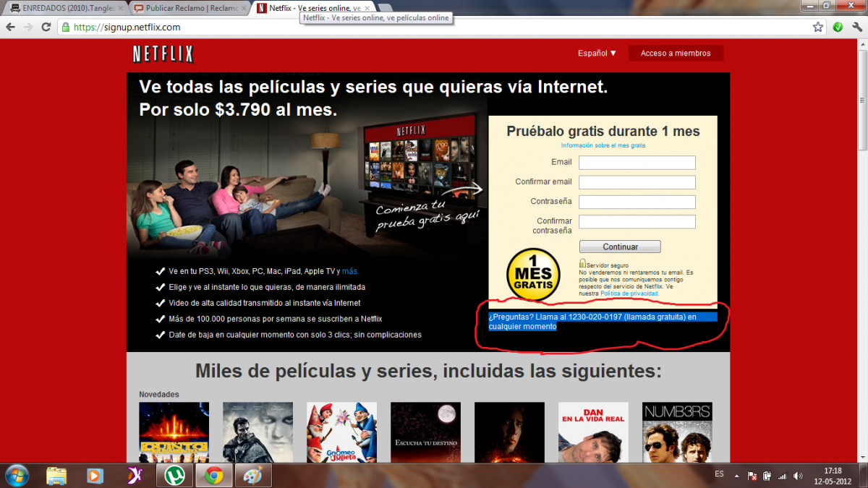Reload the page with the refresh icon
This screenshot has width=868, height=488.
[46, 27]
